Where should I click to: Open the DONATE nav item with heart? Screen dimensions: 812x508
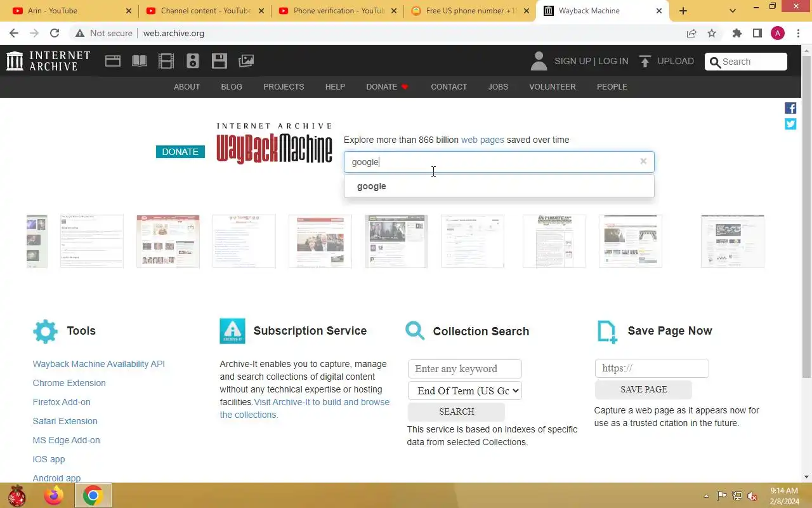(387, 86)
